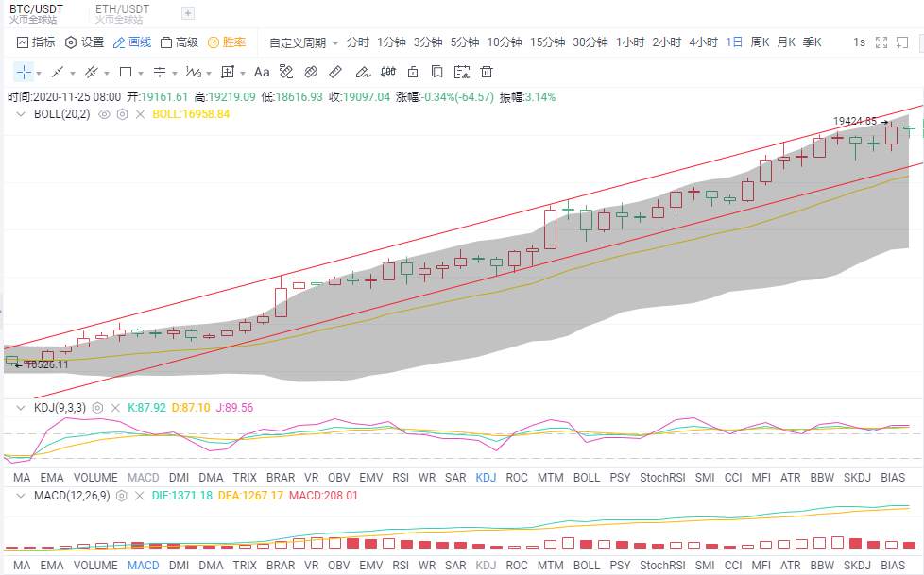Open the 设置 settings button
924x575 pixels.
tap(84, 42)
